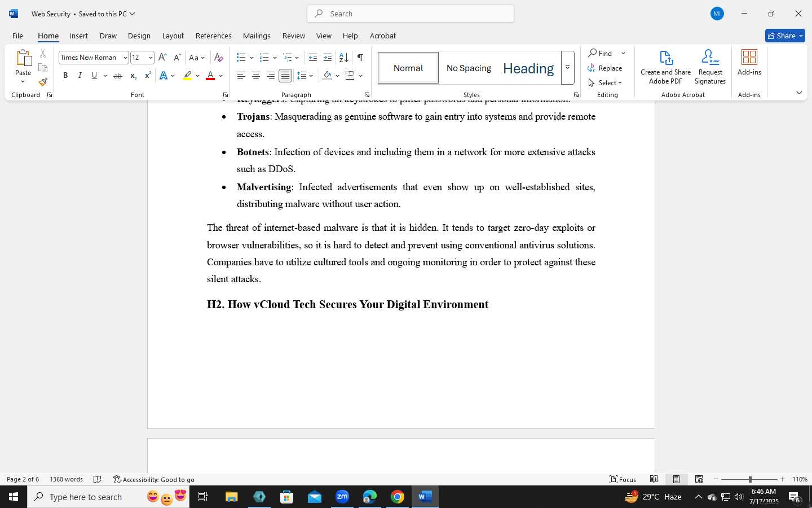Click Replace in Editing group
This screenshot has height=508, width=812.
[605, 68]
